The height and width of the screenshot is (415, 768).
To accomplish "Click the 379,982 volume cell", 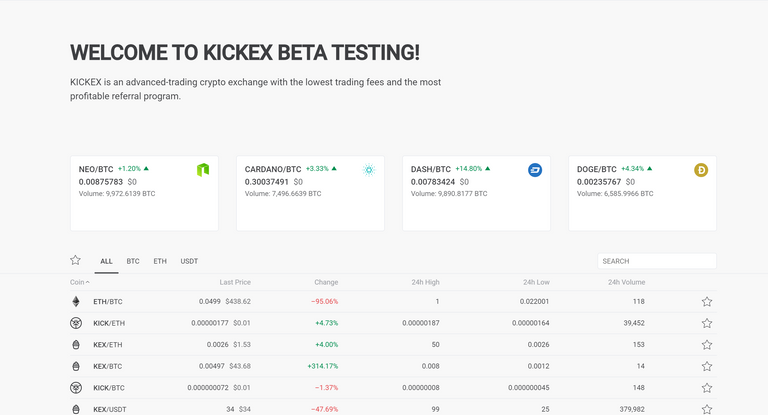I will (632, 410).
